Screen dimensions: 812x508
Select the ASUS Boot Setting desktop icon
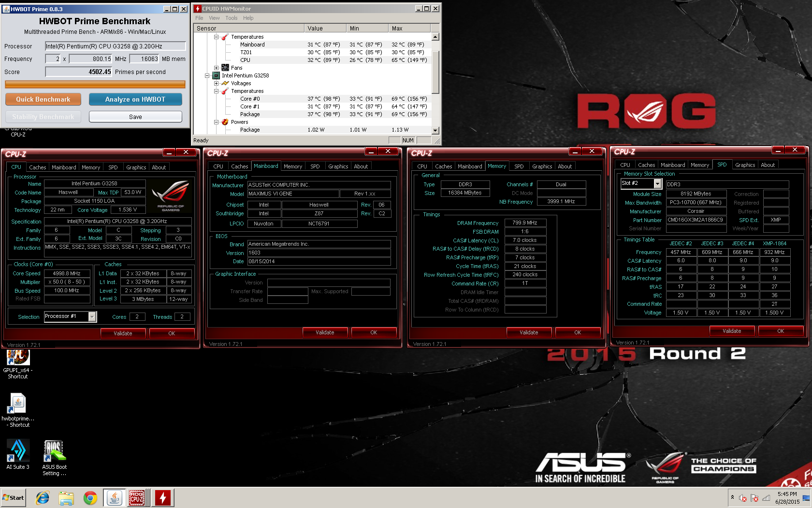(54, 458)
